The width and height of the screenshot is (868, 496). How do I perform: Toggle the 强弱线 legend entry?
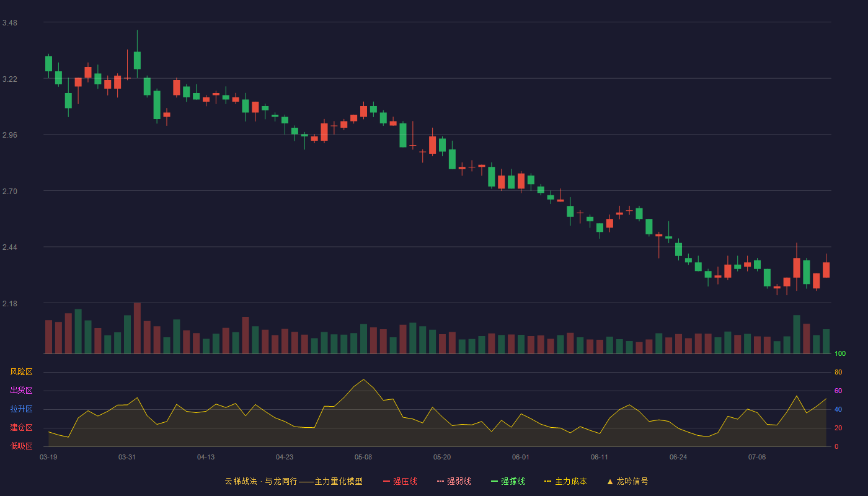(x=454, y=481)
